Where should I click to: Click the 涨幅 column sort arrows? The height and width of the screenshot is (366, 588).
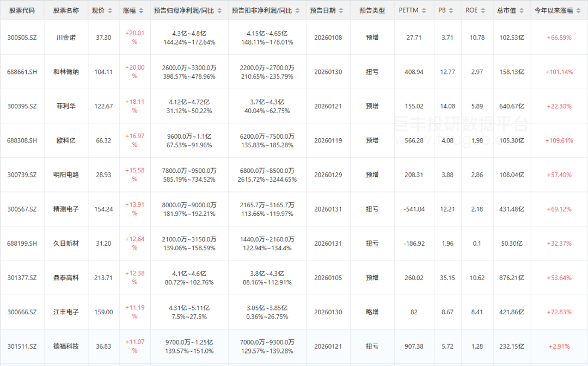pos(142,11)
